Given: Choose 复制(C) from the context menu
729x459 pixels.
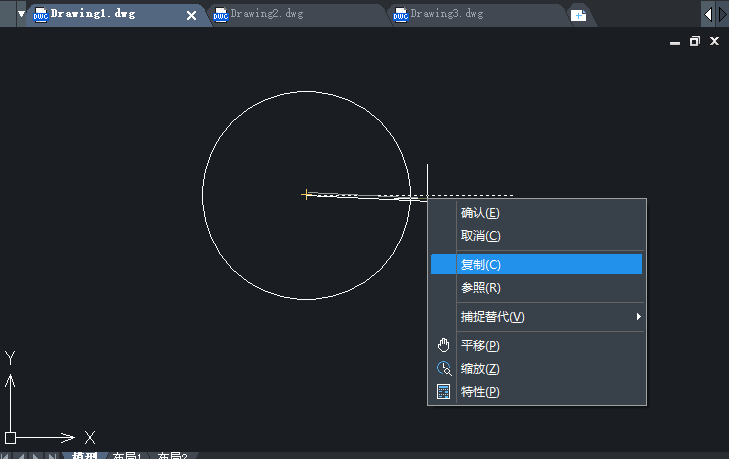Looking at the screenshot, I should [480, 264].
